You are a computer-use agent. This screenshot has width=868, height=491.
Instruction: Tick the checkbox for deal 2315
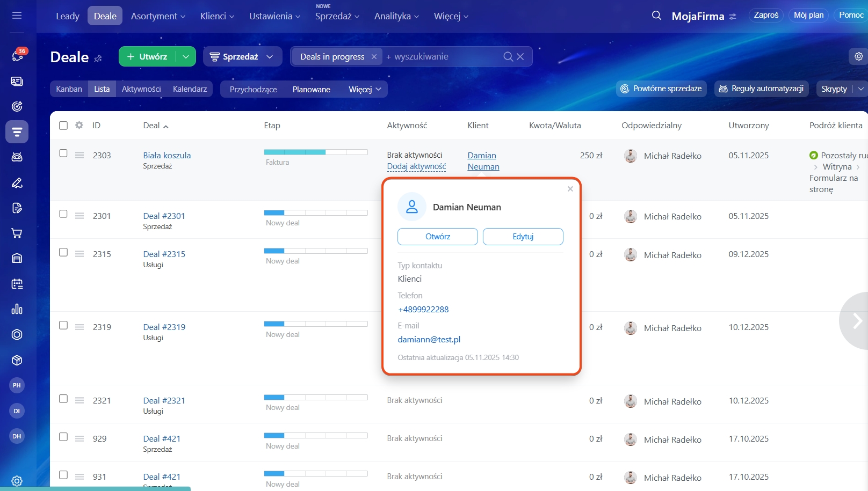pos(63,252)
